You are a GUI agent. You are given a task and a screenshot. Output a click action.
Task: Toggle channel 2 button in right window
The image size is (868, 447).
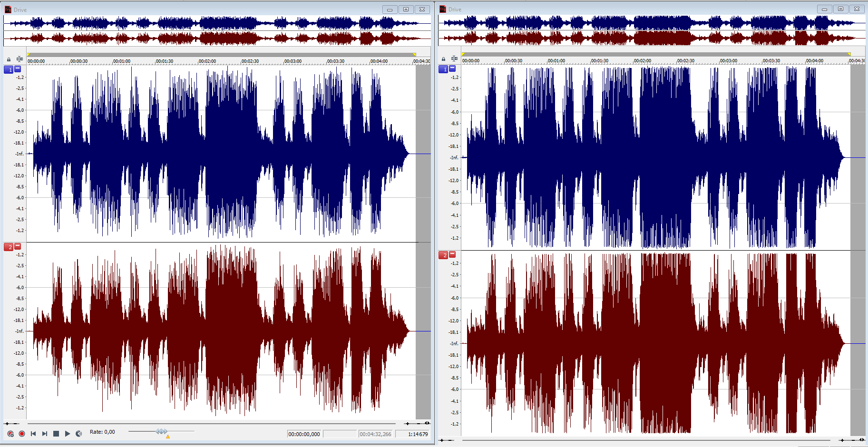tap(443, 255)
